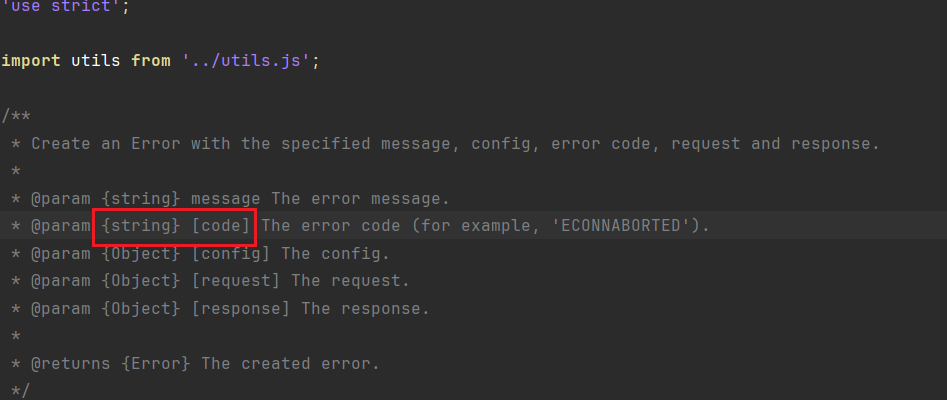Click {Object} type on the config line
This screenshot has width=947, height=400.
pyautogui.click(x=141, y=254)
